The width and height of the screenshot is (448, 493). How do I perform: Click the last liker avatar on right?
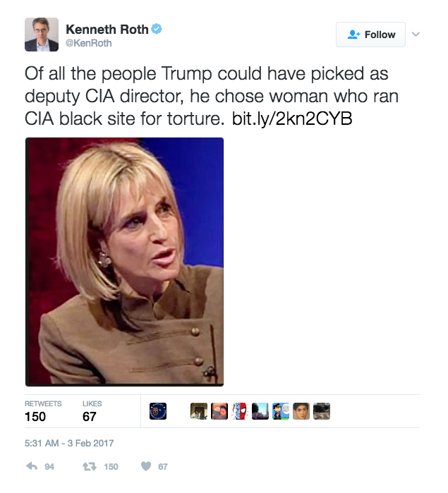tap(322, 411)
